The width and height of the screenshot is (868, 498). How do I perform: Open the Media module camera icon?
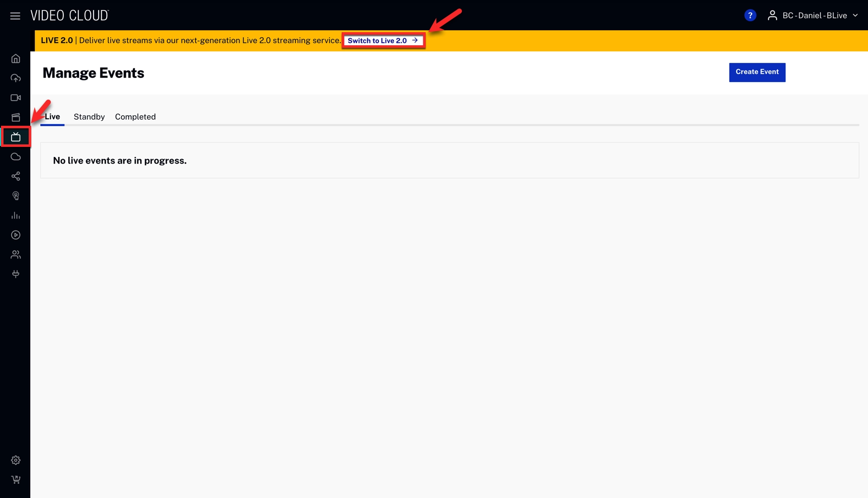pyautogui.click(x=16, y=98)
